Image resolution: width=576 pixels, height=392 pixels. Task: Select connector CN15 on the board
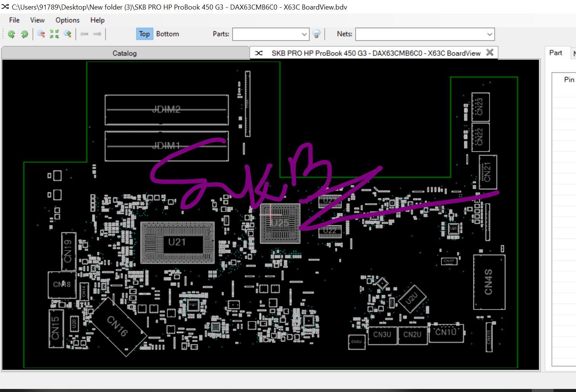click(x=56, y=329)
